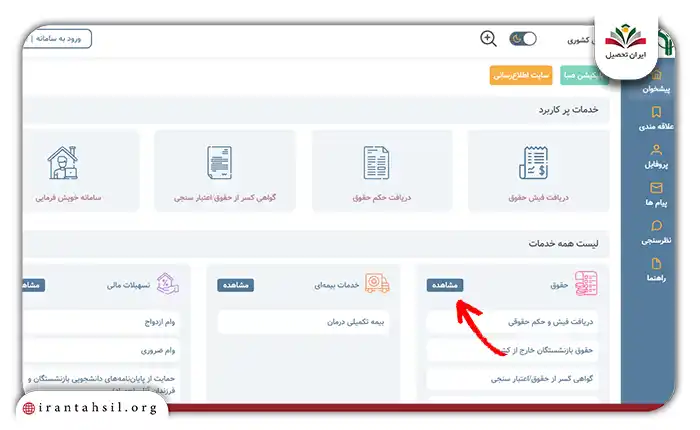Image resolution: width=700 pixels, height=430 pixels.
Task: Select وام ازدواج item
Action: 101,322
